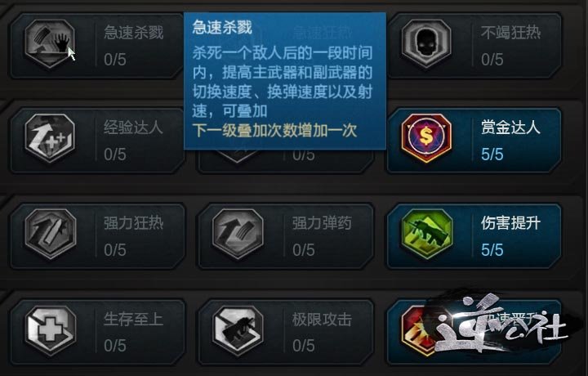Click the 经验达人 arrow-plus icon
Viewport: 588px width, 376px height.
50,138
